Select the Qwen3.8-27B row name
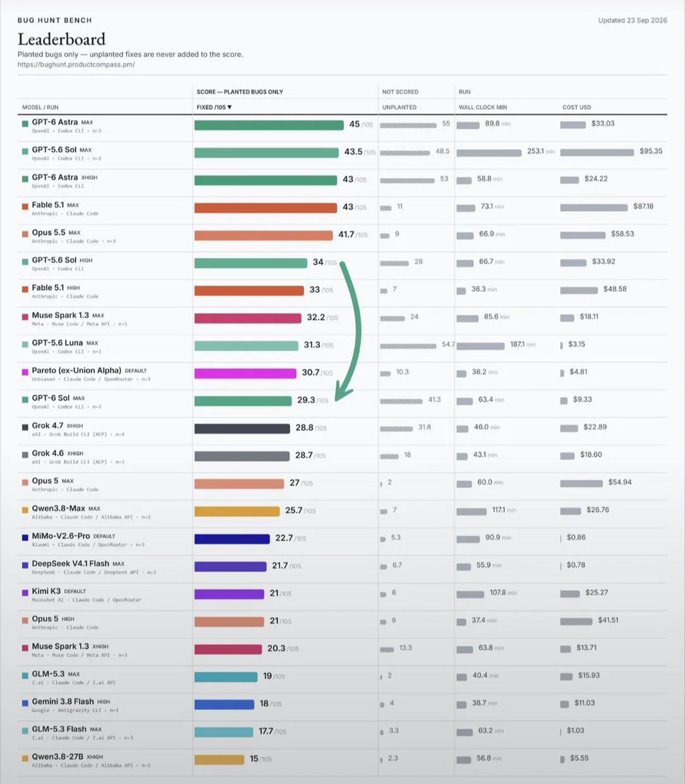This screenshot has width=685, height=784. pyautogui.click(x=67, y=757)
